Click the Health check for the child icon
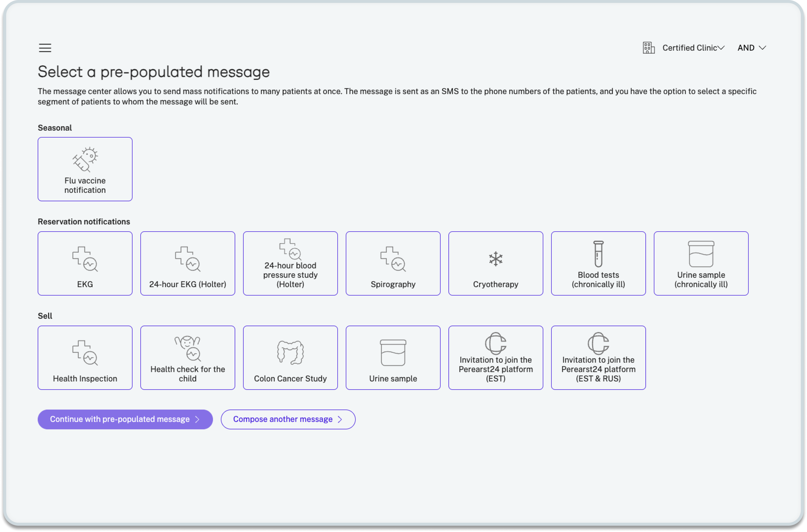 point(188,348)
